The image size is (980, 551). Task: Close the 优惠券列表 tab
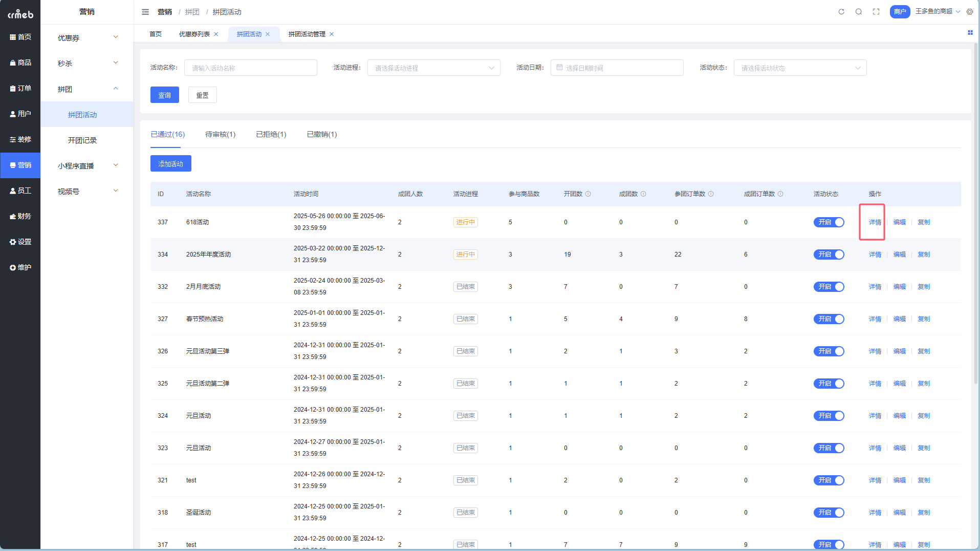click(216, 34)
